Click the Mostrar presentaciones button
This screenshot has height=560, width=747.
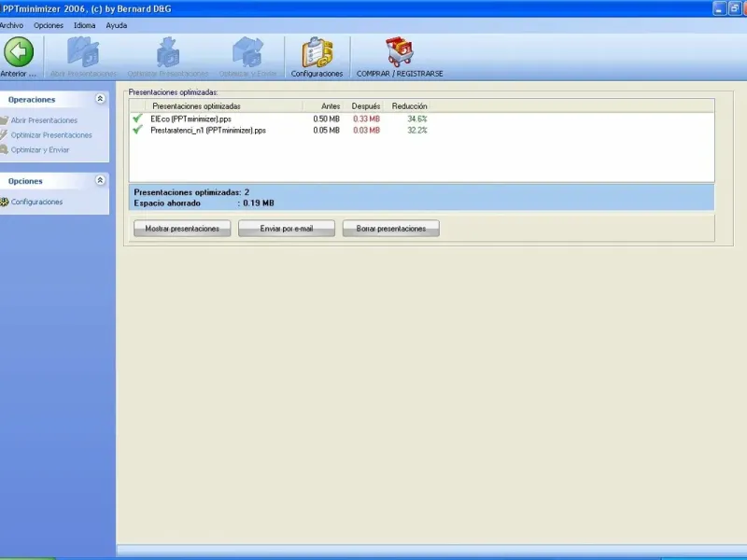pyautogui.click(x=182, y=229)
